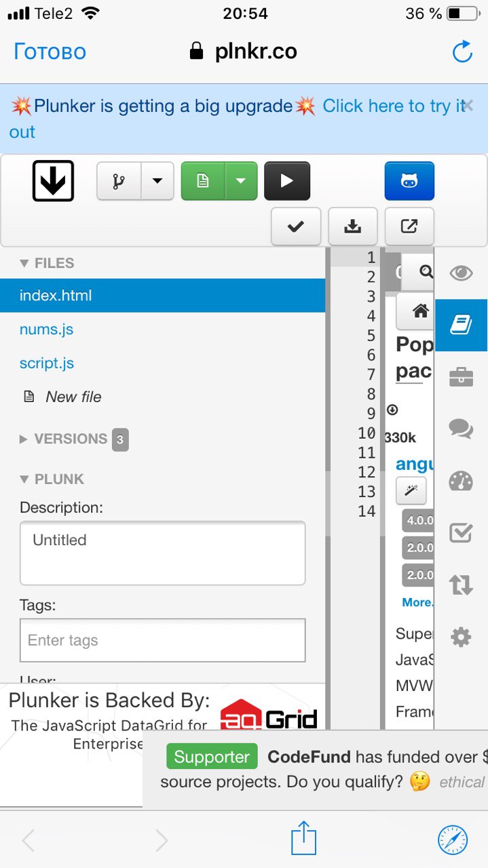Screen dimensions: 488x868
Task: Click the 330k downloads count
Action: pos(400,438)
